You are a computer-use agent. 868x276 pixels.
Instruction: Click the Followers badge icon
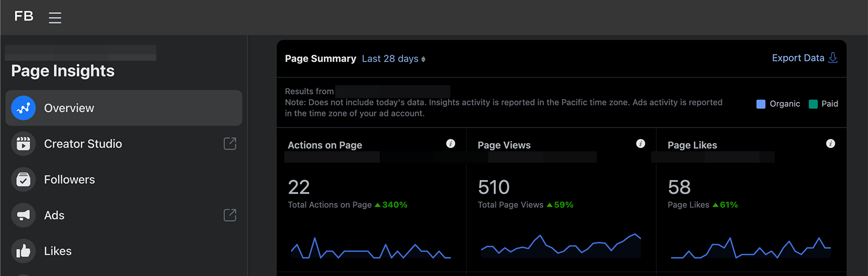click(x=23, y=179)
